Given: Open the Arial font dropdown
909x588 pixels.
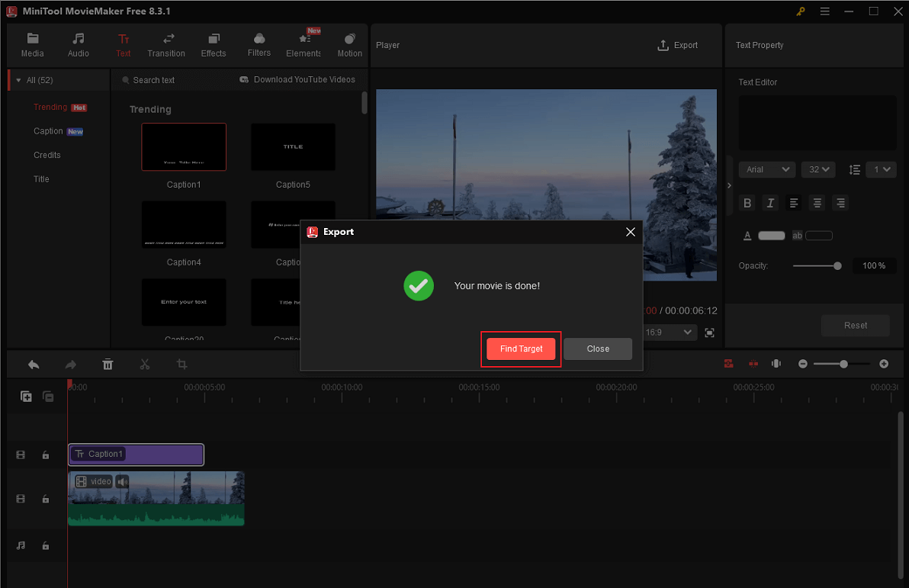Looking at the screenshot, I should (x=766, y=169).
